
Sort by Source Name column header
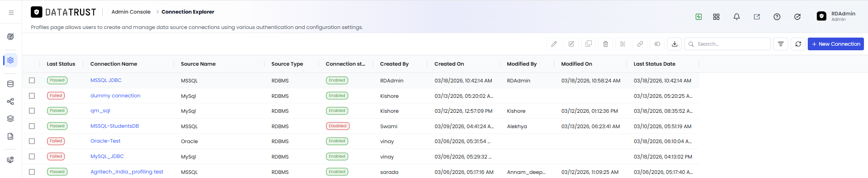[x=198, y=64]
